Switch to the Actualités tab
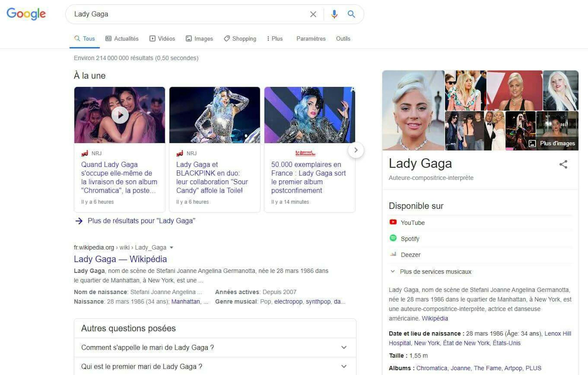The height and width of the screenshot is (375, 588). 122,39
